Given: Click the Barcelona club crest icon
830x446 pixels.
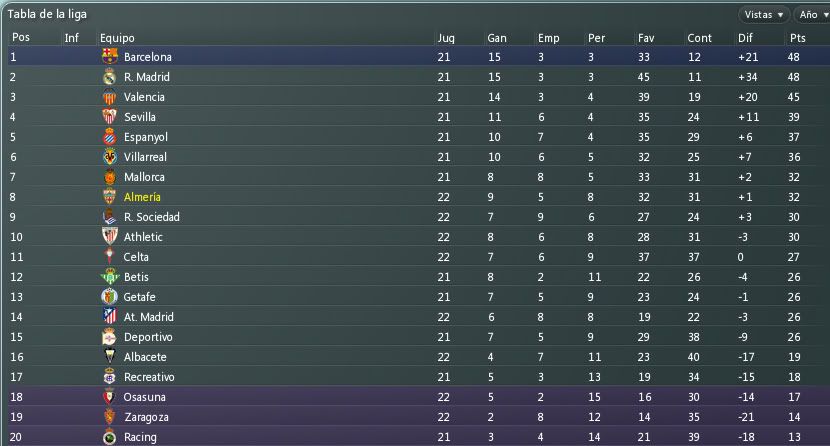Looking at the screenshot, I should [110, 56].
